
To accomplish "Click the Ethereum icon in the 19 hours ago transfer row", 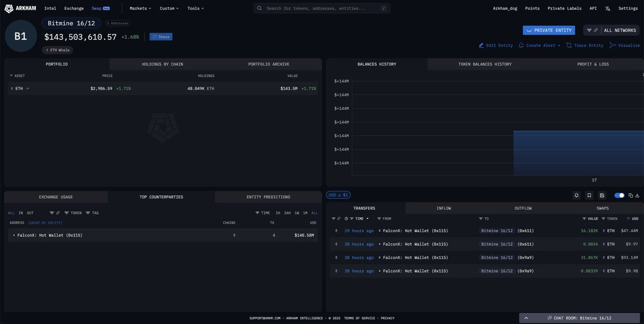I will [336, 231].
